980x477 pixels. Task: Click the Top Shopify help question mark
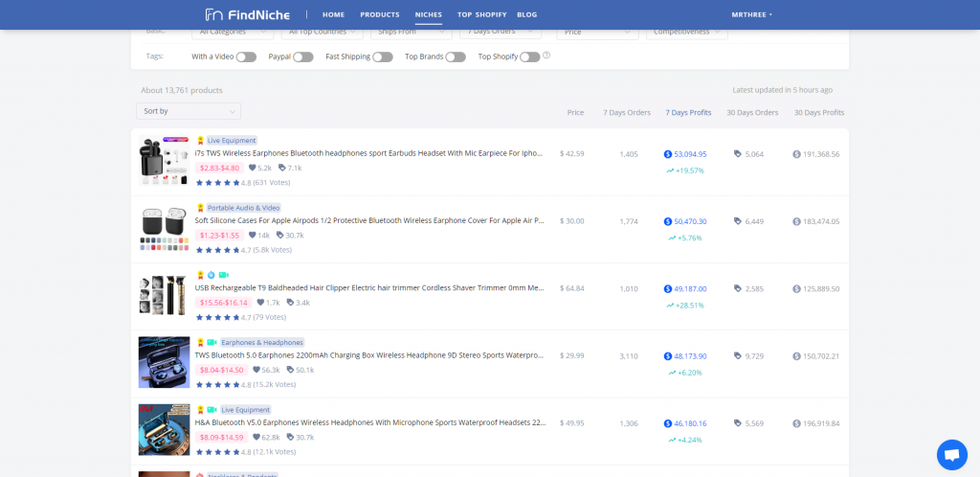(x=546, y=56)
